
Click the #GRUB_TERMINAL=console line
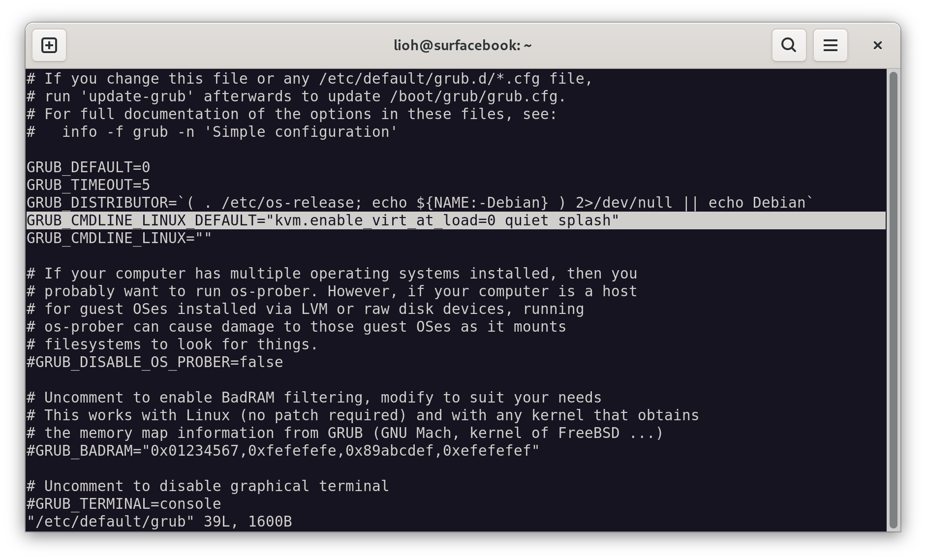pos(124,504)
